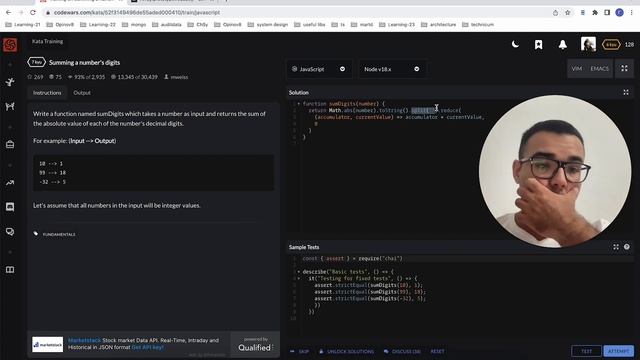Toggle fullscreen with icon beside EMACS

tap(624, 69)
